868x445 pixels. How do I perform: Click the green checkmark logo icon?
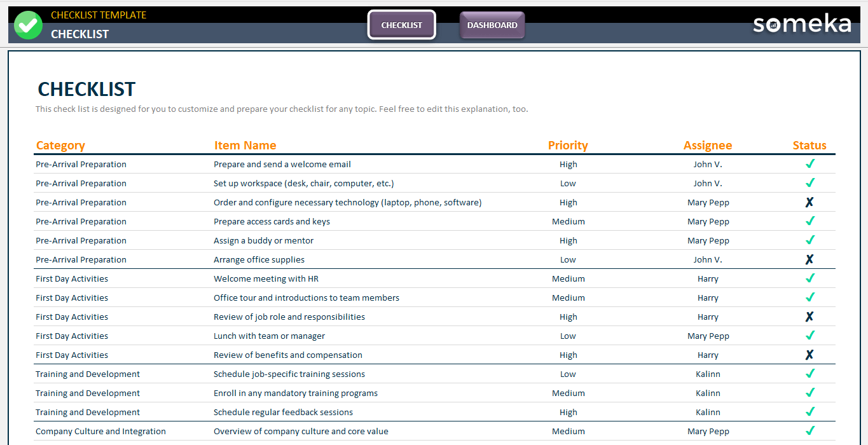(28, 25)
